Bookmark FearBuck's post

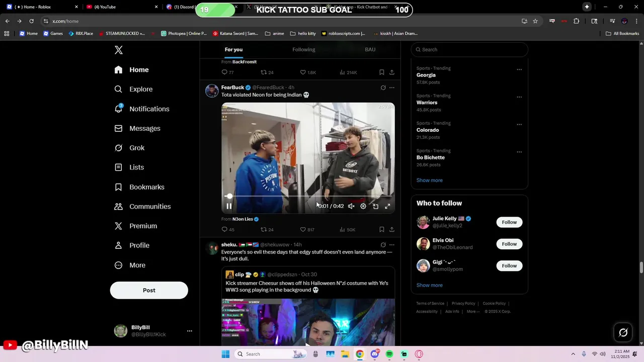[x=382, y=229]
